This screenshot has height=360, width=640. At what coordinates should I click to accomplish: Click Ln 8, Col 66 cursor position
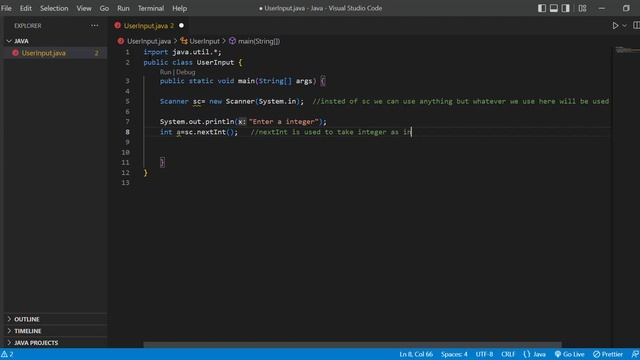coord(416,354)
